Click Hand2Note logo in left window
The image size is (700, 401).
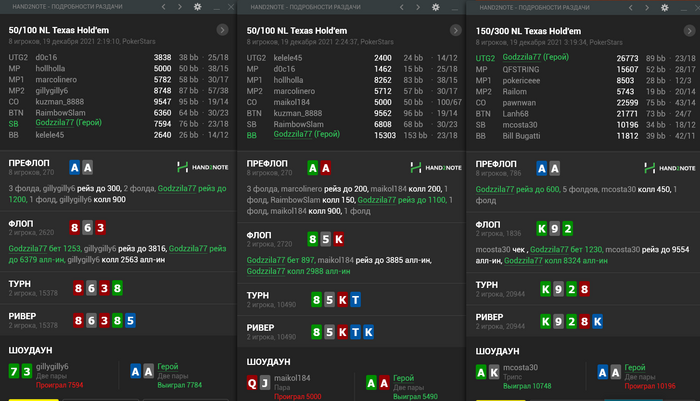[202, 167]
